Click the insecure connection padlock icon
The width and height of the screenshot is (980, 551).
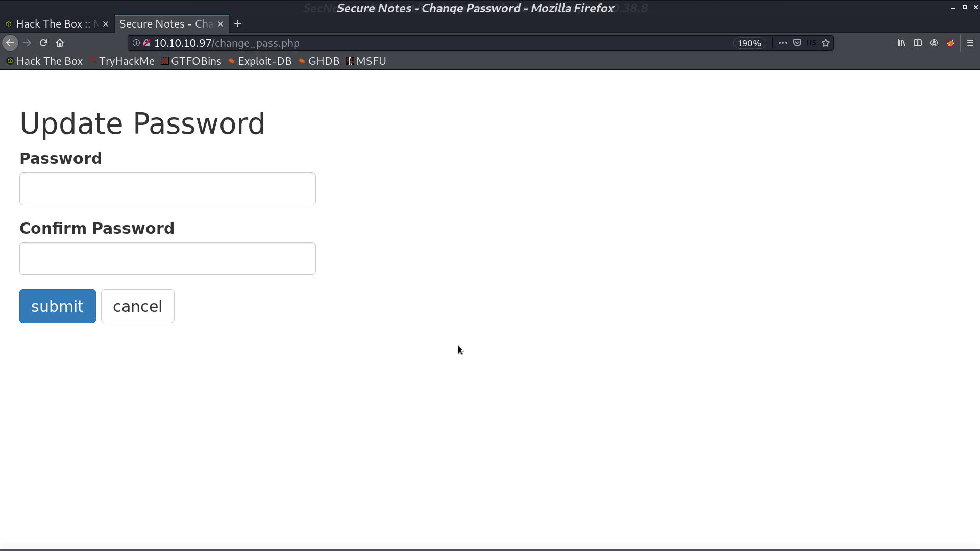[146, 43]
